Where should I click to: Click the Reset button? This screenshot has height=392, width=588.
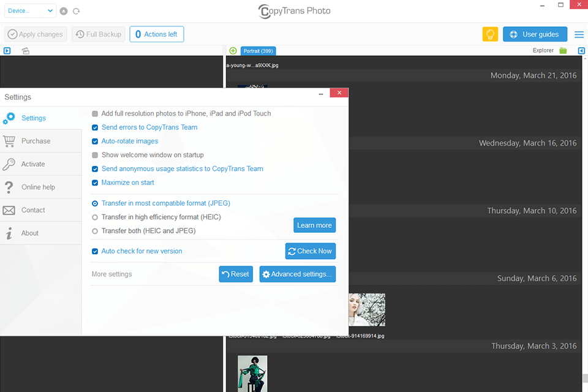236,274
